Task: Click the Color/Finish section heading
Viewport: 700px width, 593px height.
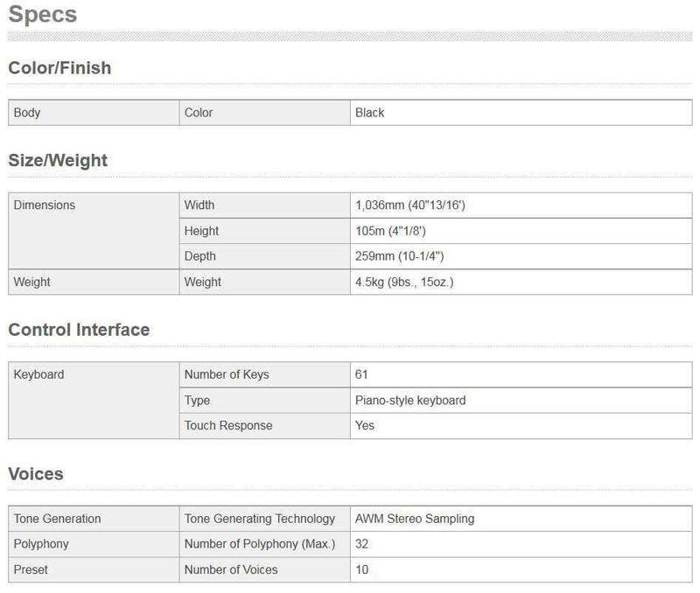Action: tap(59, 68)
